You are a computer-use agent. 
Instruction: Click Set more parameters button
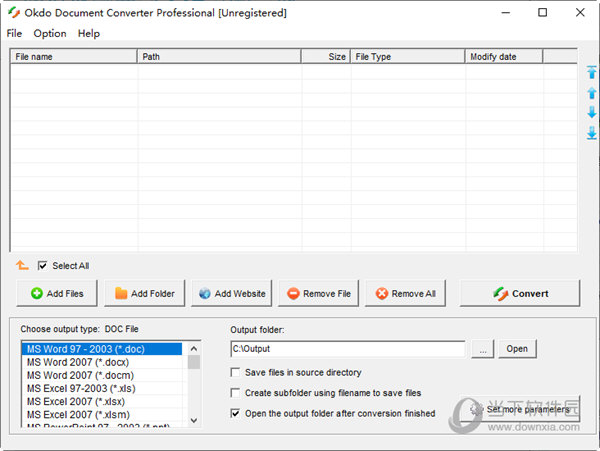pyautogui.click(x=520, y=409)
